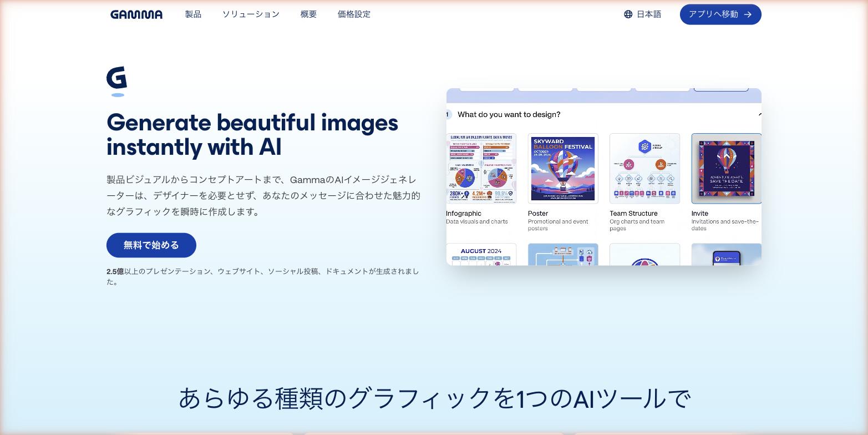Click the Promotional and event posters description
This screenshot has height=435, width=868.
point(559,225)
